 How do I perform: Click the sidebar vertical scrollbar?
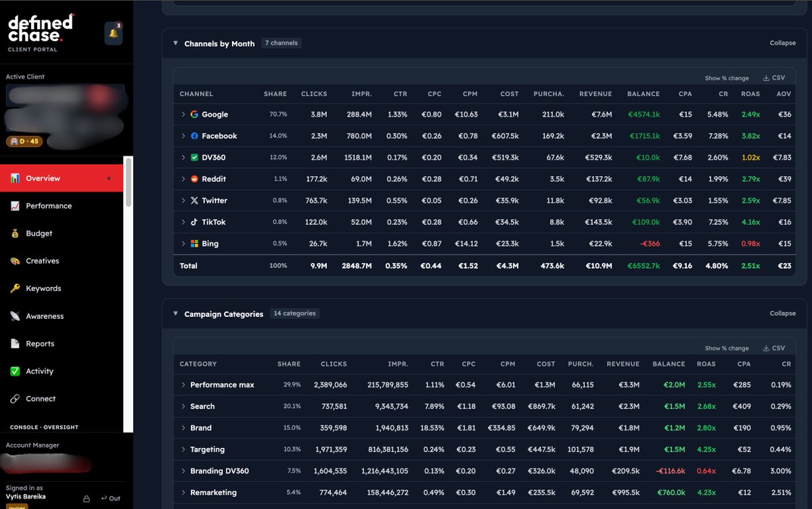pos(129,183)
